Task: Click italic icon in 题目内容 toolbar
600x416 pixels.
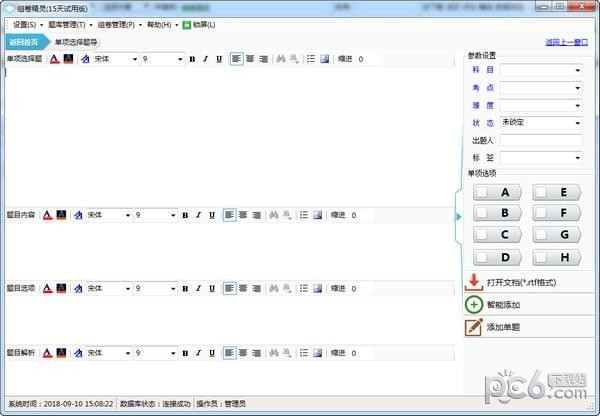Action: (x=198, y=215)
